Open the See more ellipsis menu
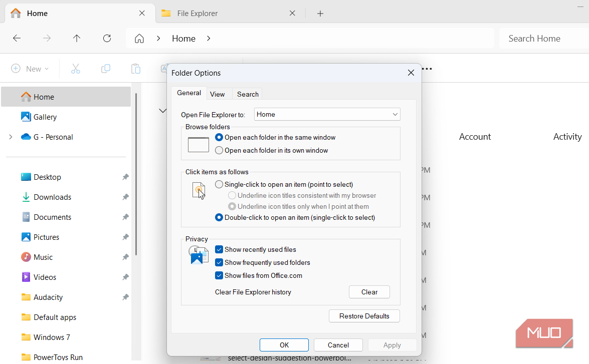This screenshot has width=589, height=364. pyautogui.click(x=427, y=69)
